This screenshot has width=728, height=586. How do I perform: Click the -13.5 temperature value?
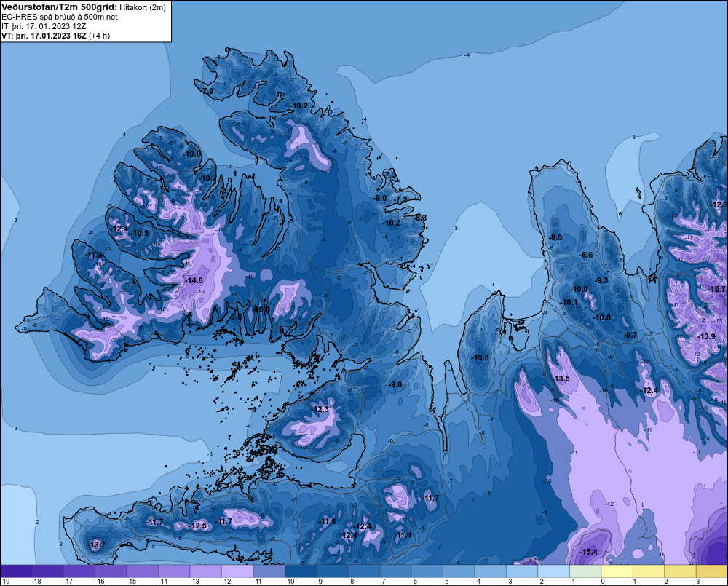tap(561, 379)
